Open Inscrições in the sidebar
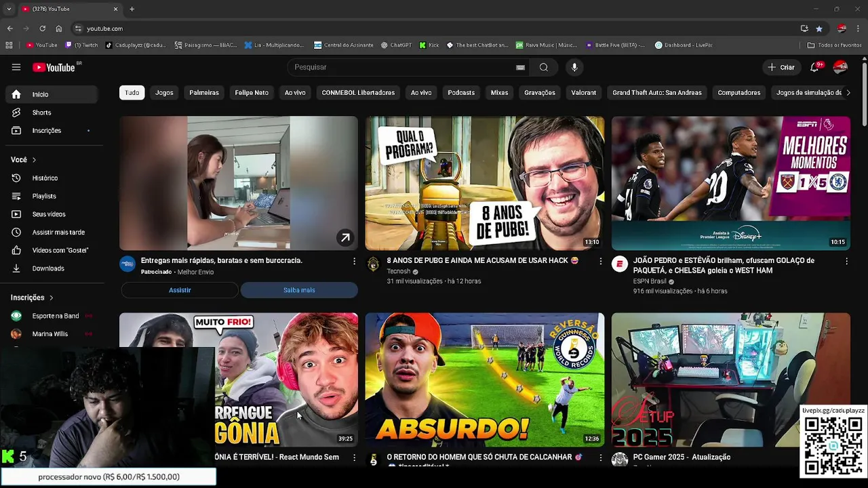The width and height of the screenshot is (868, 488). (x=52, y=130)
